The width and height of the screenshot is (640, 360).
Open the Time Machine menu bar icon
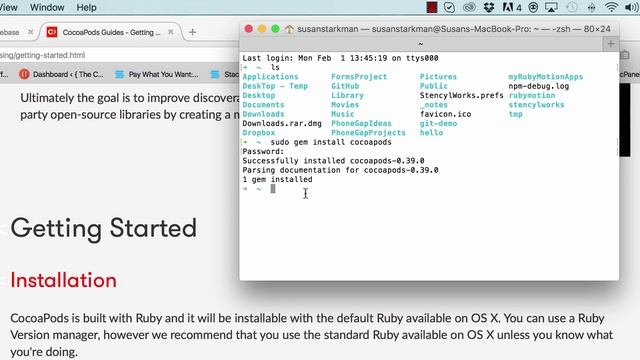(572, 7)
